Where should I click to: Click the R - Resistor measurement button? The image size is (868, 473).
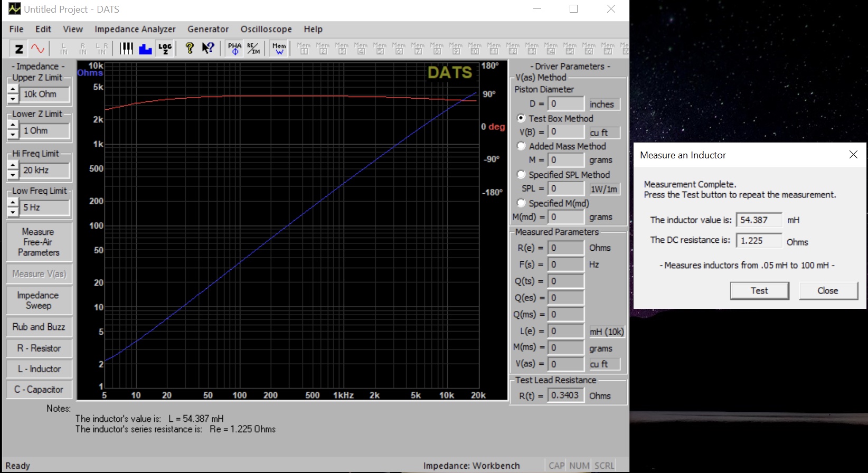pyautogui.click(x=39, y=348)
